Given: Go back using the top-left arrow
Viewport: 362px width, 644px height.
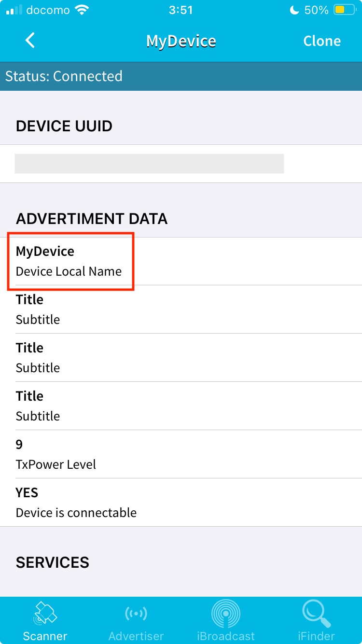Looking at the screenshot, I should coord(30,41).
